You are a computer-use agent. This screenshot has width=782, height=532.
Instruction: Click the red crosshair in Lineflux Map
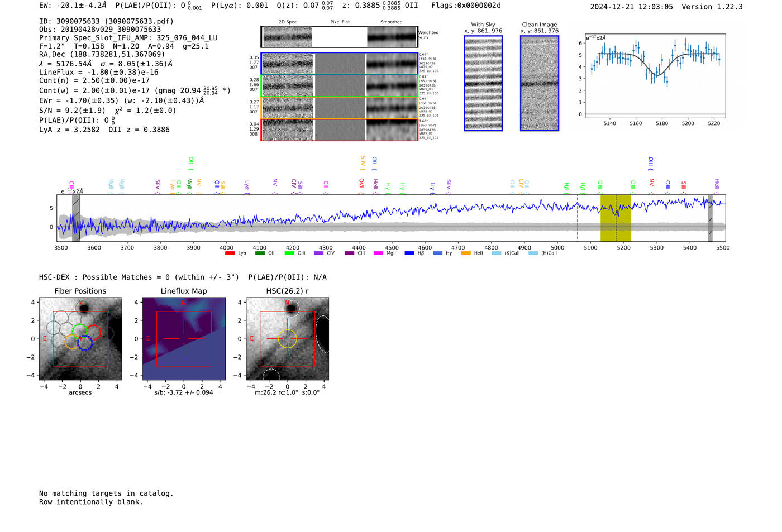[x=184, y=339]
